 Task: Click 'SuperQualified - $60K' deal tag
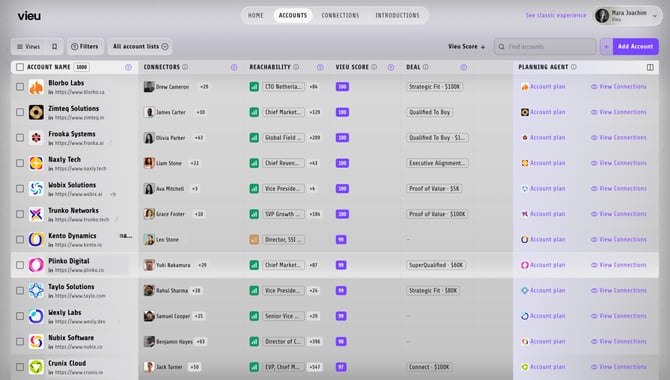coord(436,265)
